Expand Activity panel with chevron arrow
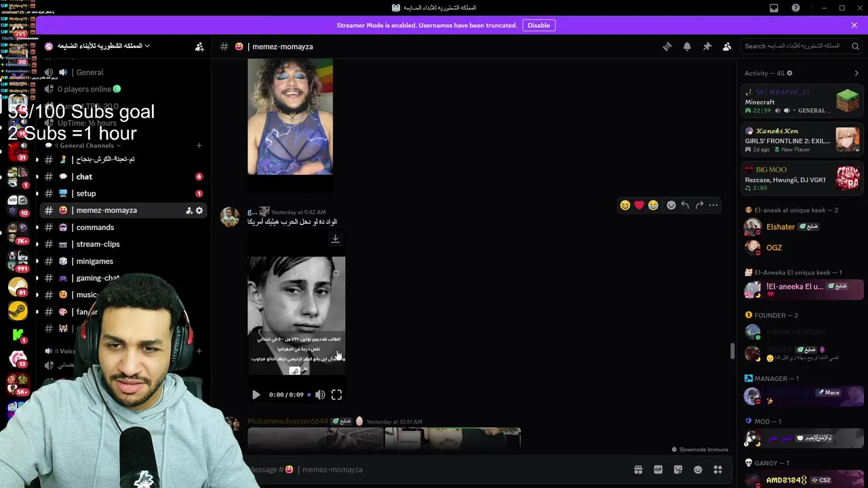The image size is (868, 488). coord(856,73)
